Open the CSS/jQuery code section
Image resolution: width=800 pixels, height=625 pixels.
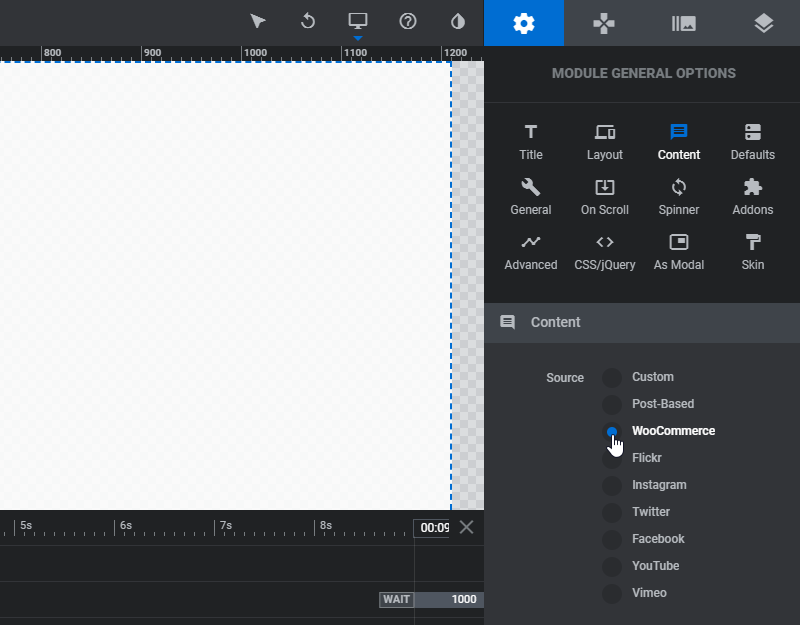click(605, 253)
